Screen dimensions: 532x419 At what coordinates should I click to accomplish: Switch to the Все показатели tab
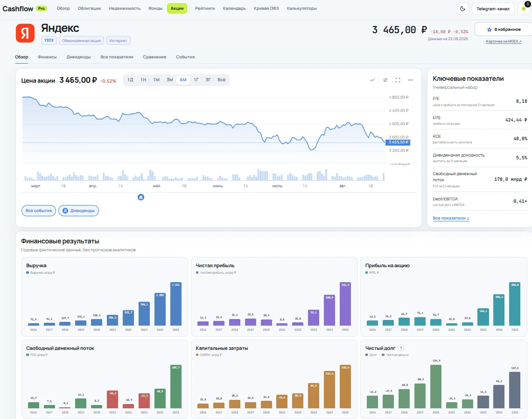[117, 57]
